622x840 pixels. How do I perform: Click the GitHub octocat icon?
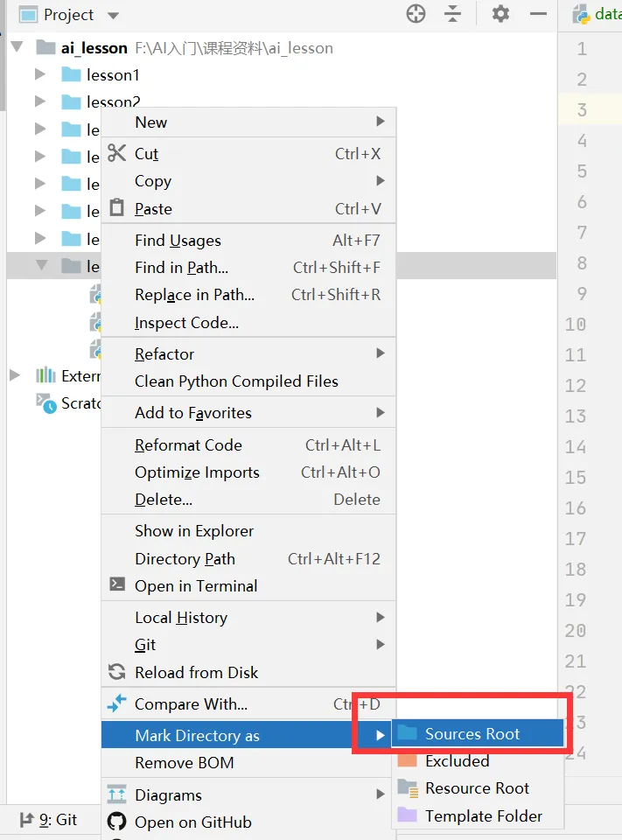(x=117, y=822)
